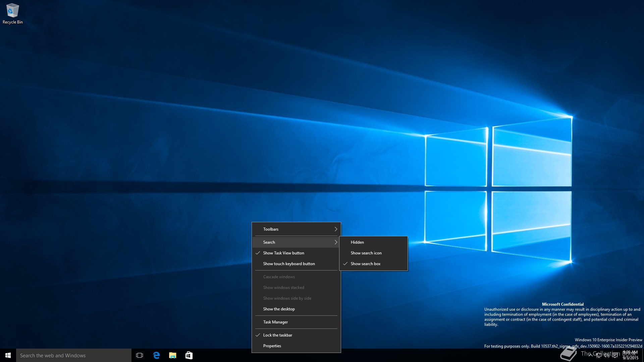Open the volume control tray icon

(607, 355)
